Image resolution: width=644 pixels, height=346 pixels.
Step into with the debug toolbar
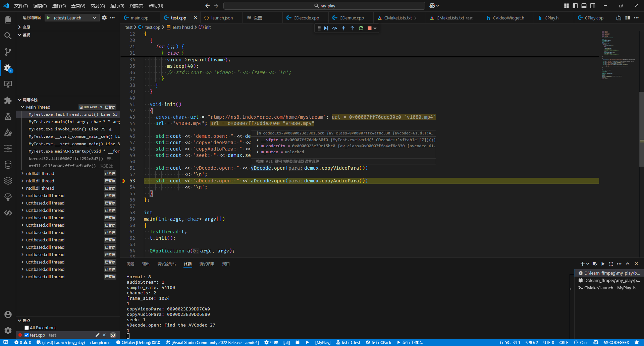[343, 28]
